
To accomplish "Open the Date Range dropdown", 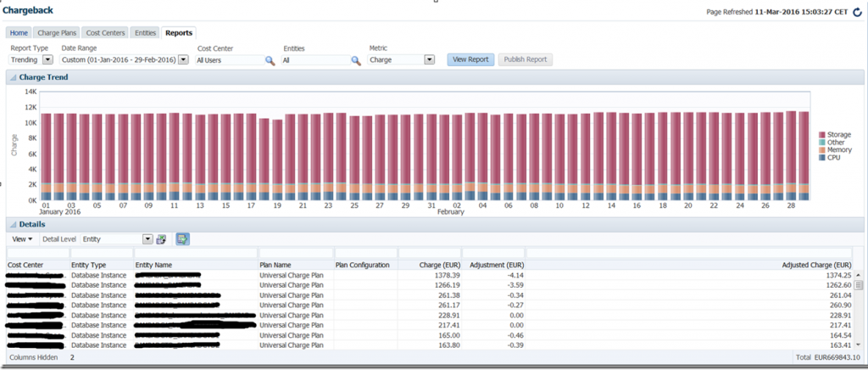I will pyautogui.click(x=183, y=59).
